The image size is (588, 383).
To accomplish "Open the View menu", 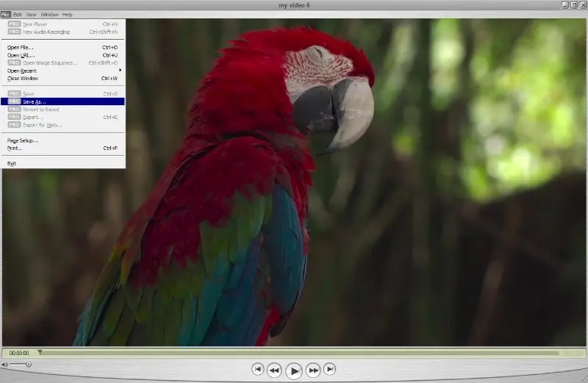I will coord(31,15).
